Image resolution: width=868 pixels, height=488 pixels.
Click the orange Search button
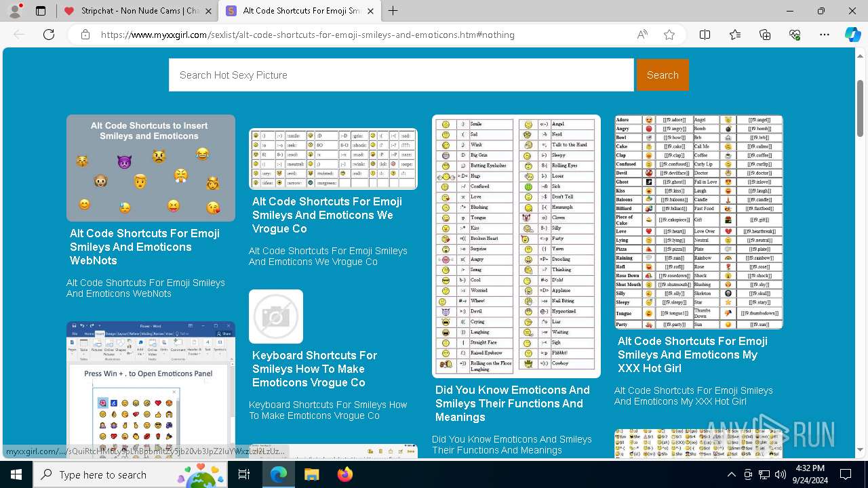(663, 75)
